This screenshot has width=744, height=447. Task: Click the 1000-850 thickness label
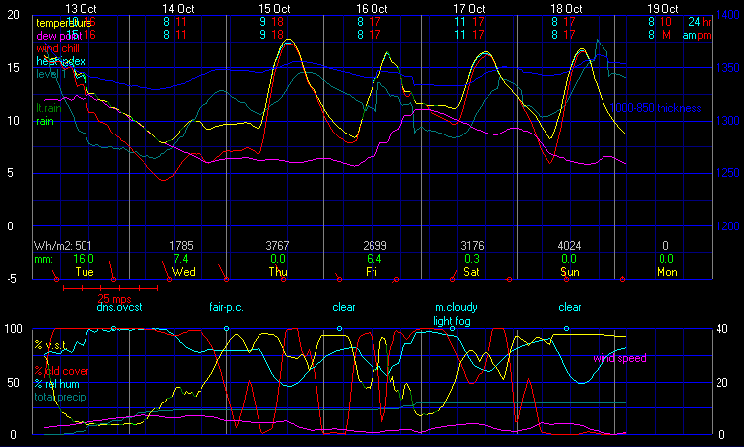(655, 108)
